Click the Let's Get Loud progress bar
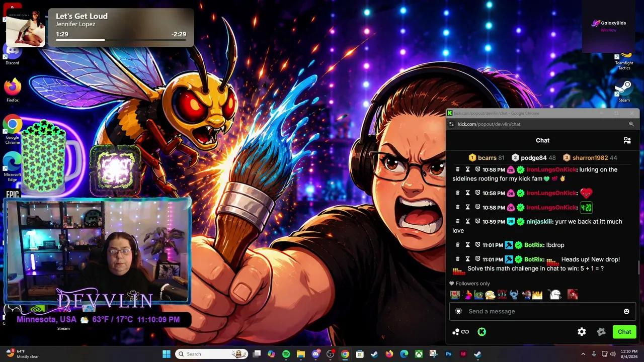This screenshot has width=644, height=362. [121, 40]
